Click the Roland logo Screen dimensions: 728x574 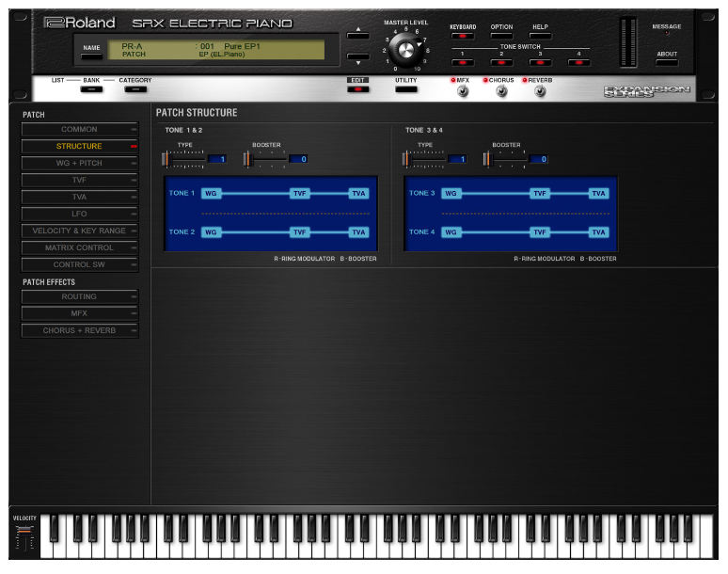[x=79, y=23]
